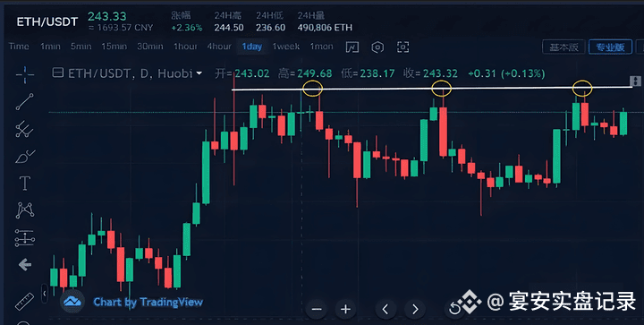Switch to the 1mon interval
Image resolution: width=644 pixels, height=325 pixels.
click(321, 47)
